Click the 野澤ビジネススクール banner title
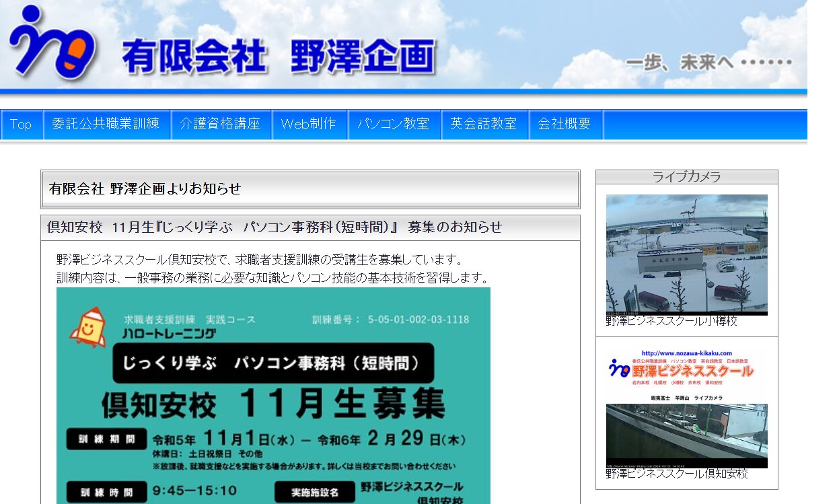 click(693, 371)
